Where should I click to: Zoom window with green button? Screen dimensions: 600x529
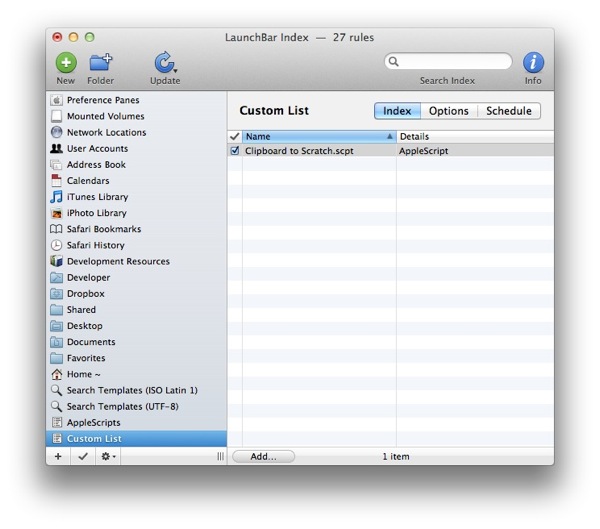pyautogui.click(x=90, y=37)
